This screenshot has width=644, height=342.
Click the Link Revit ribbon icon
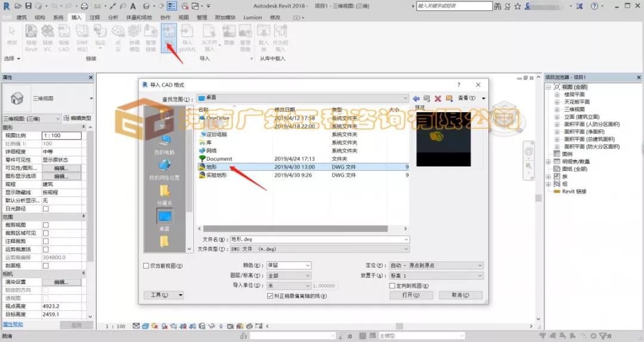tap(31, 38)
